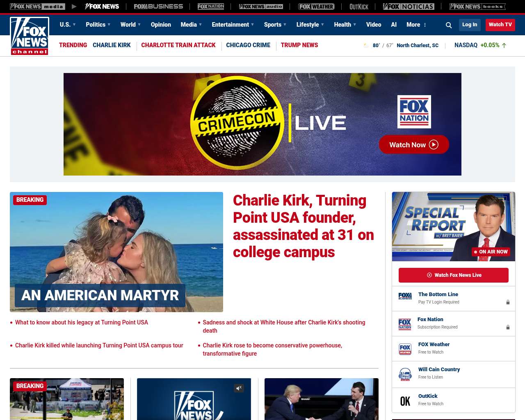The height and width of the screenshot is (420, 525).
Task: Click the Fox News Media logo in the top bar
Action: 37,7
